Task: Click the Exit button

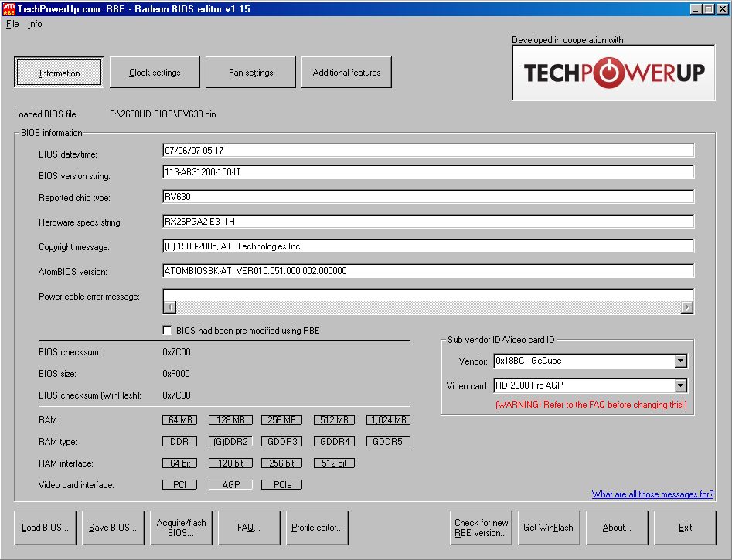Action: (685, 528)
